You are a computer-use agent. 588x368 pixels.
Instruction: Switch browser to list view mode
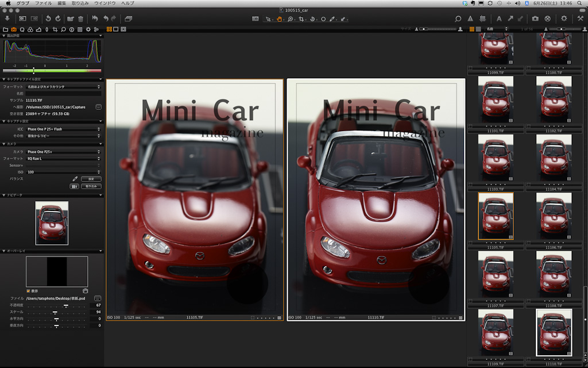tap(478, 29)
